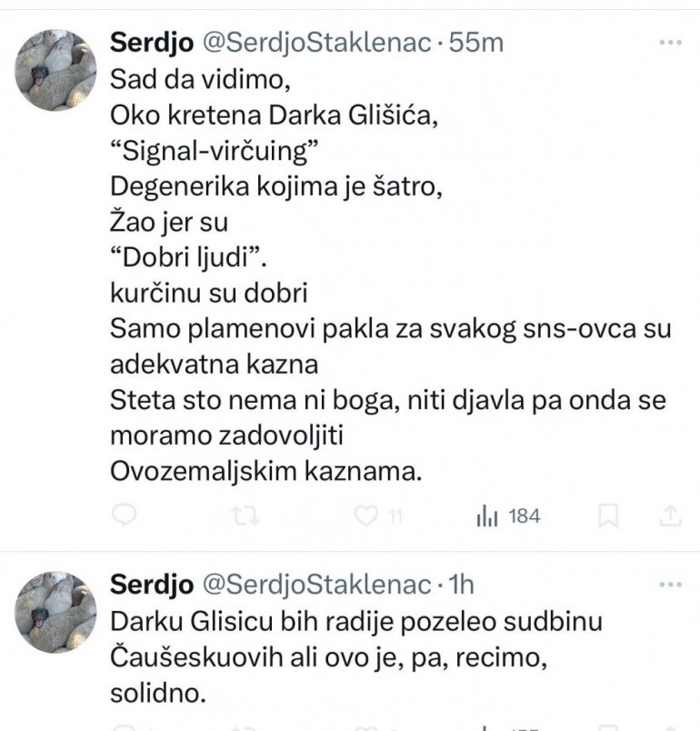The image size is (700, 731).
Task: Open view analytics bar chart icon
Action: 486,516
